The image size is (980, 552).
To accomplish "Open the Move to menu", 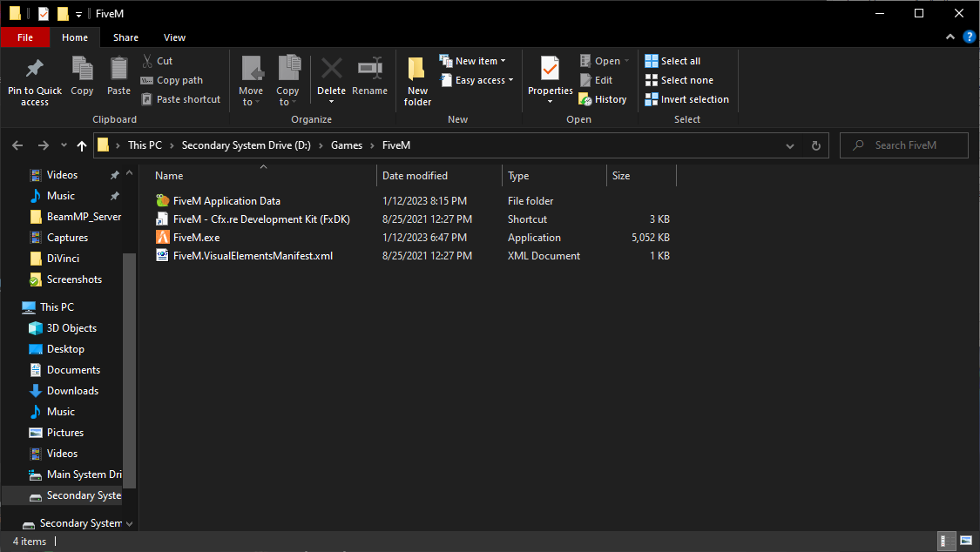I will (x=251, y=82).
